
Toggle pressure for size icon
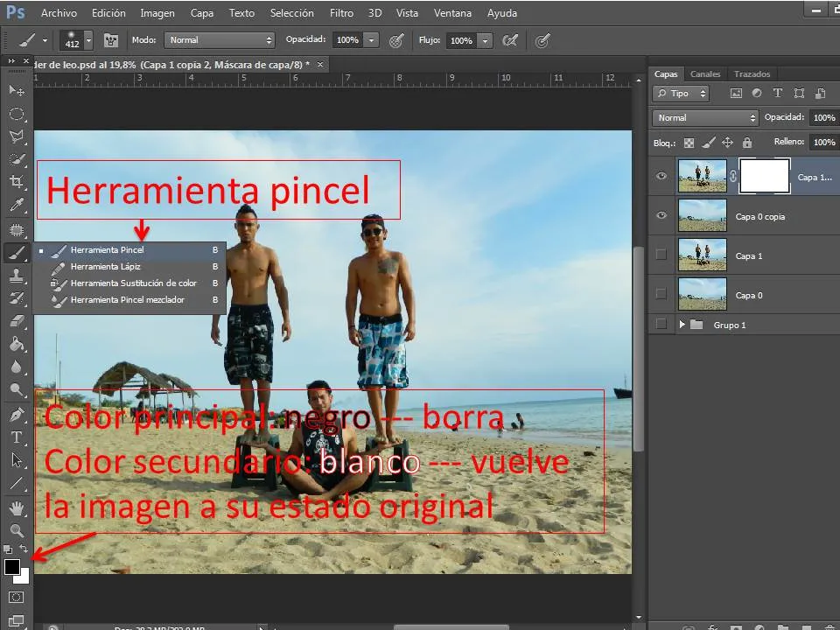coord(542,41)
